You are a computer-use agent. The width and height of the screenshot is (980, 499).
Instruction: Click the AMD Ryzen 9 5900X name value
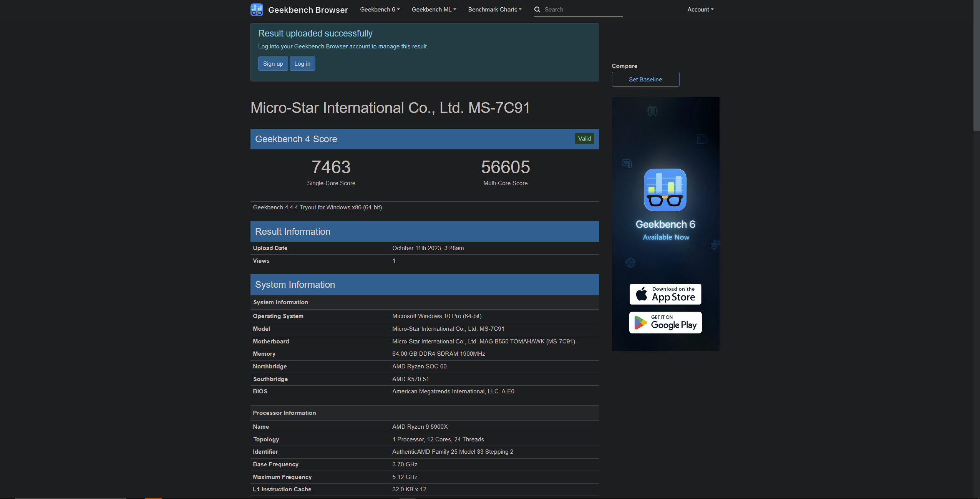click(420, 427)
